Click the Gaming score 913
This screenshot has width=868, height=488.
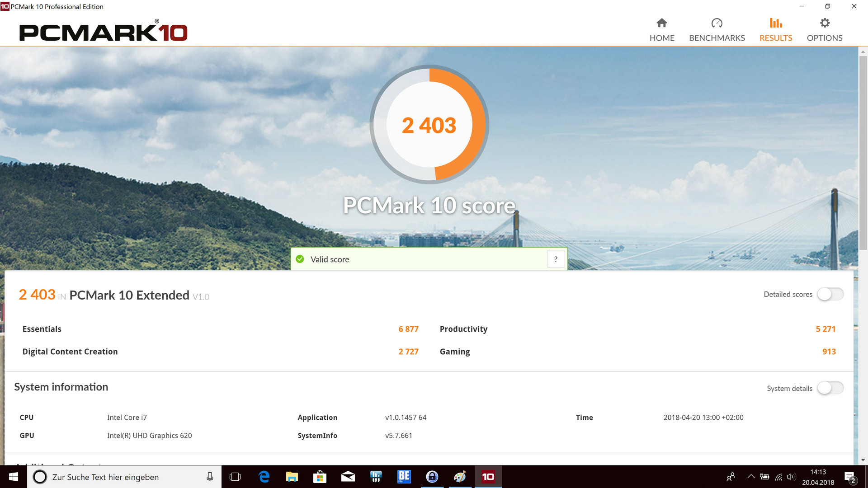tap(829, 352)
